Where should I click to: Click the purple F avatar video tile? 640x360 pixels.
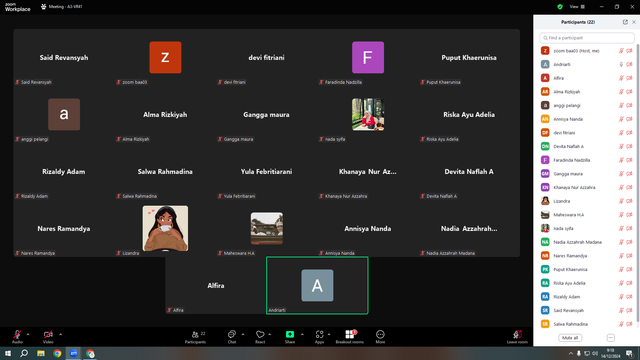pos(368,57)
